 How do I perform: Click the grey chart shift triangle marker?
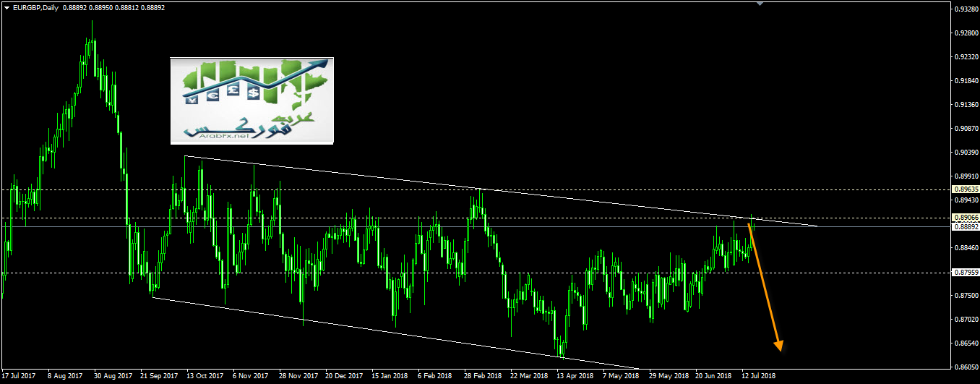[x=760, y=4]
